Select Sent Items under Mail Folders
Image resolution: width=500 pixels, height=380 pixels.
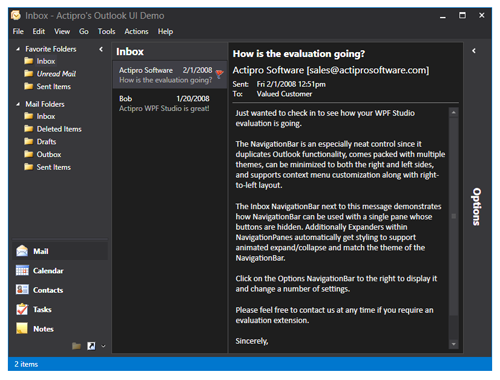[54, 167]
